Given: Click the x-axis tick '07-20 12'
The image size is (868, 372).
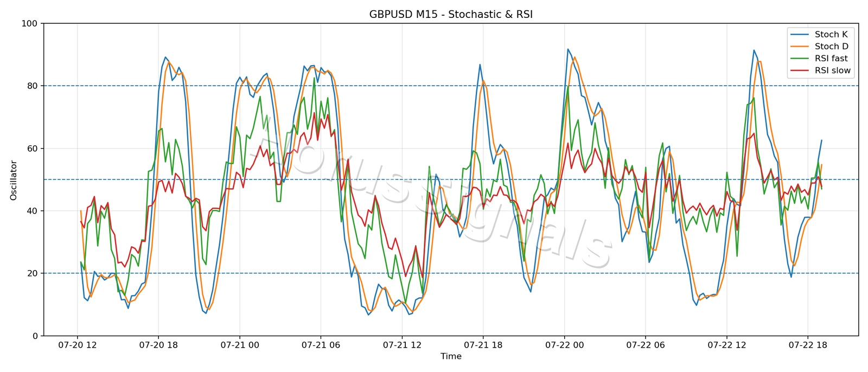Looking at the screenshot, I should coord(77,345).
